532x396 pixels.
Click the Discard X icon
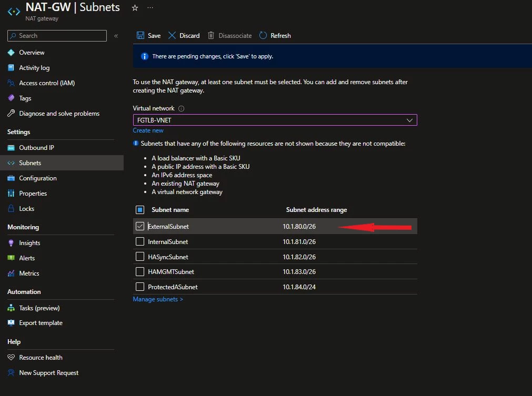point(172,35)
